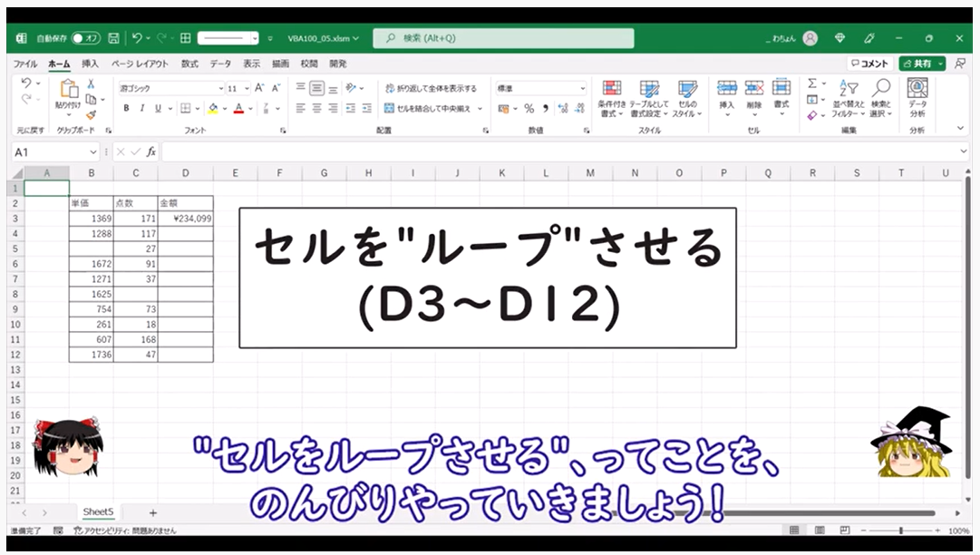Toggle italic formatting
980x555 pixels.
pyautogui.click(x=142, y=108)
